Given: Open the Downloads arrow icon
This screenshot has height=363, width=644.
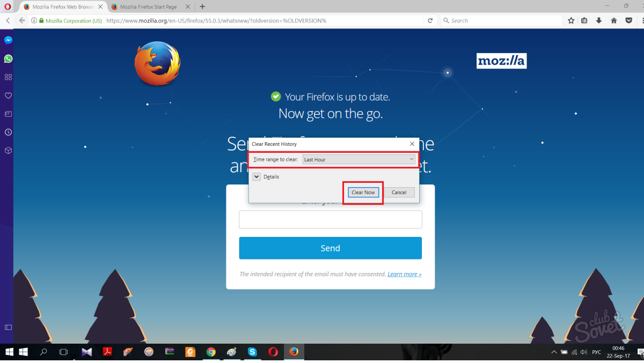Looking at the screenshot, I should click(x=599, y=20).
